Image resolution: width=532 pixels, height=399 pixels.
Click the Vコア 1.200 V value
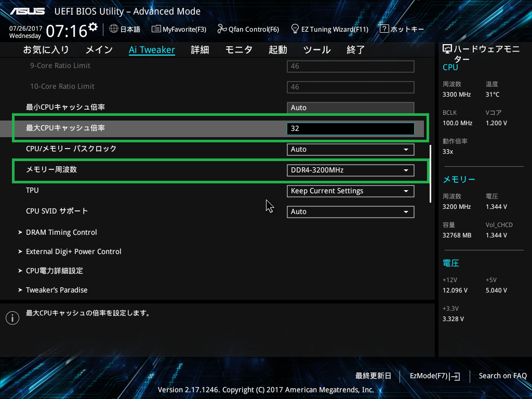pos(496,123)
